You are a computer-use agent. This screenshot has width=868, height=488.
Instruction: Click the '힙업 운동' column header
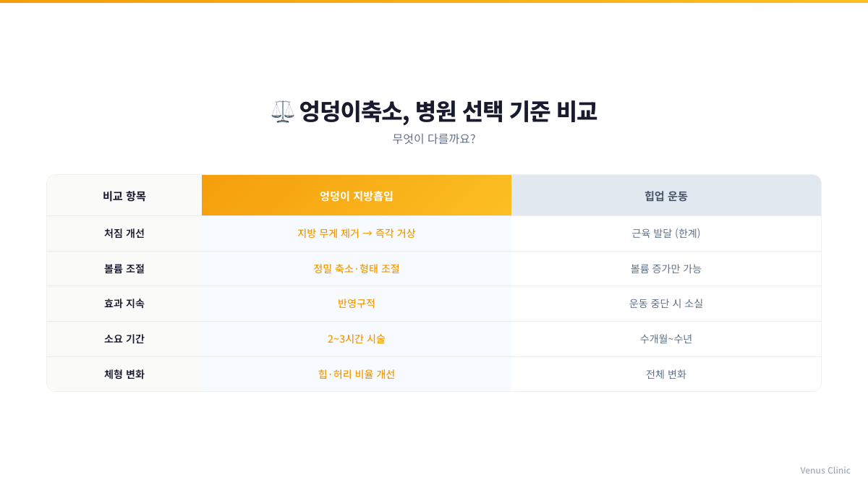(666, 195)
